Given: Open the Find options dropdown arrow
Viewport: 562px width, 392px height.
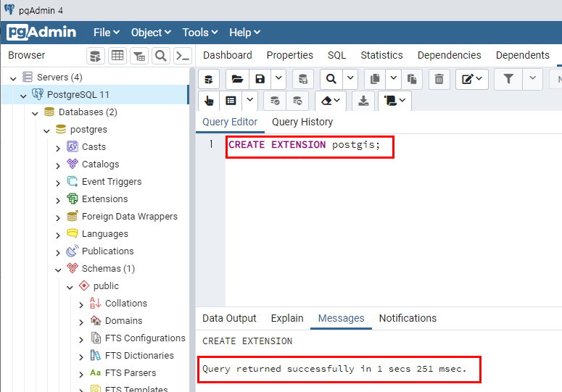Looking at the screenshot, I should click(350, 79).
